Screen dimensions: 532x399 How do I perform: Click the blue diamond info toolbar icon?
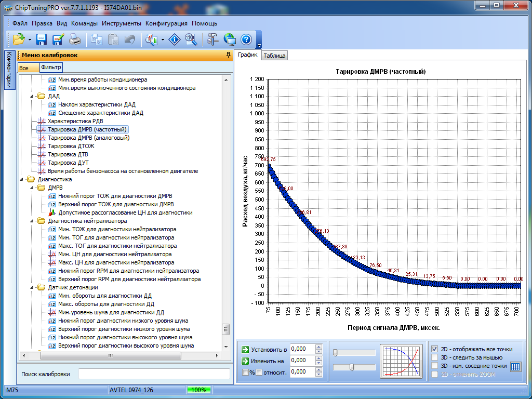coord(175,39)
